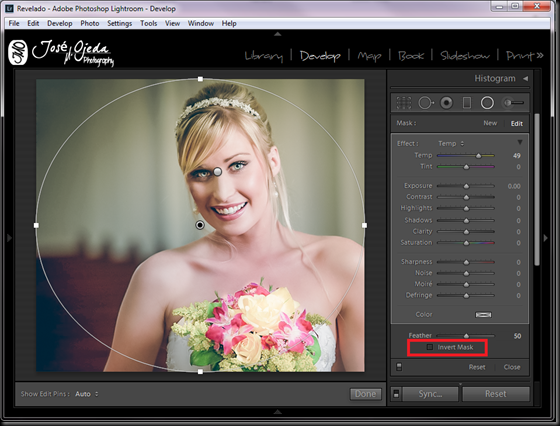Open the View menu
560x426 pixels.
pos(172,24)
